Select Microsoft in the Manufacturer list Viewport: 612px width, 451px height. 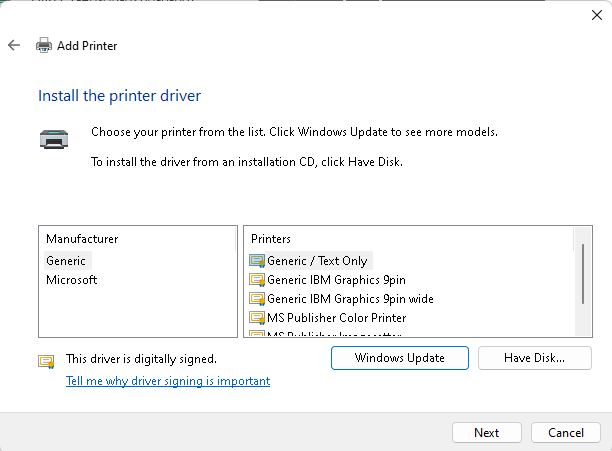(72, 280)
